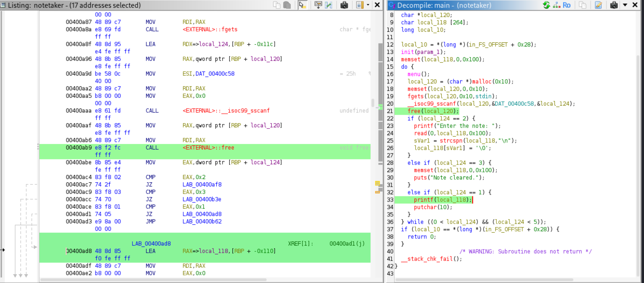Open the Listing diff view icon
The height and width of the screenshot is (283, 644).
[329, 5]
